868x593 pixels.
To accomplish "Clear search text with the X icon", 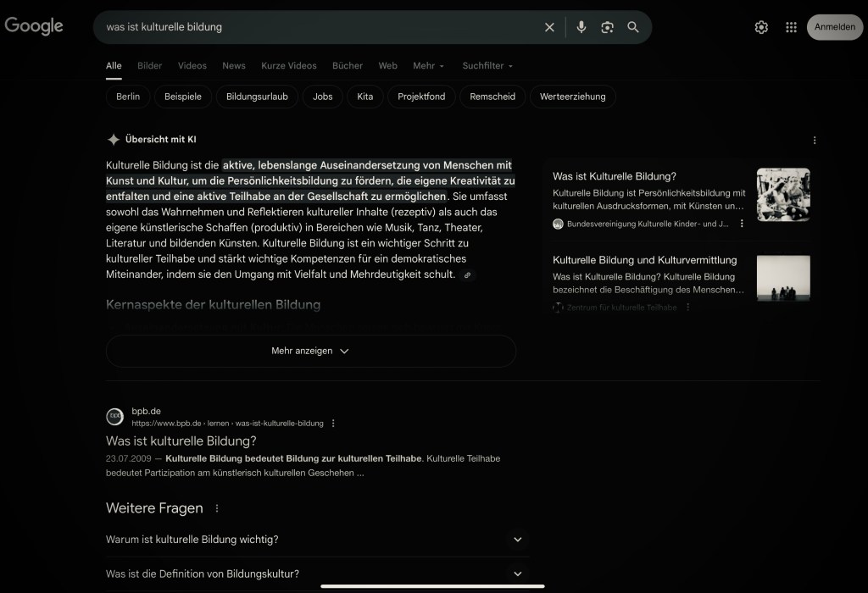I will [x=549, y=27].
